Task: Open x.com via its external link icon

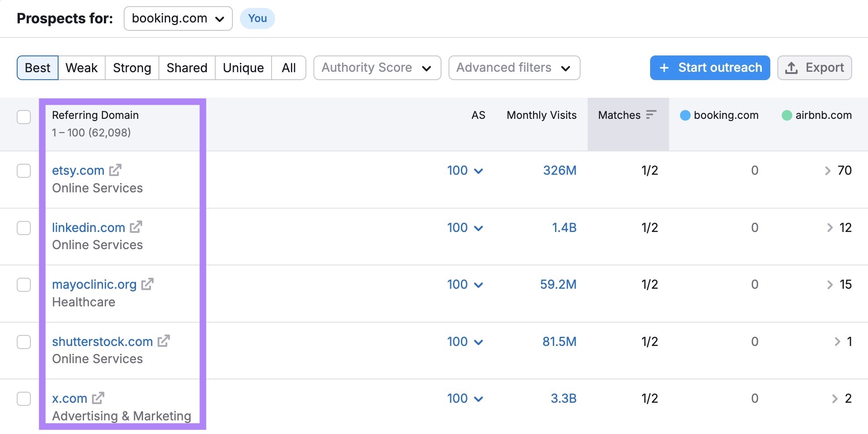Action: pos(98,398)
